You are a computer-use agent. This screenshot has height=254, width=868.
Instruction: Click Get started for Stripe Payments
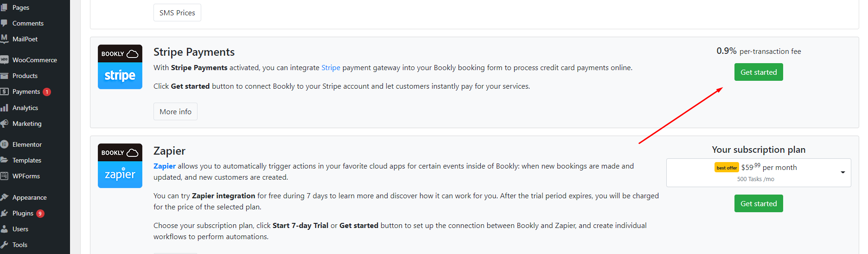759,72
